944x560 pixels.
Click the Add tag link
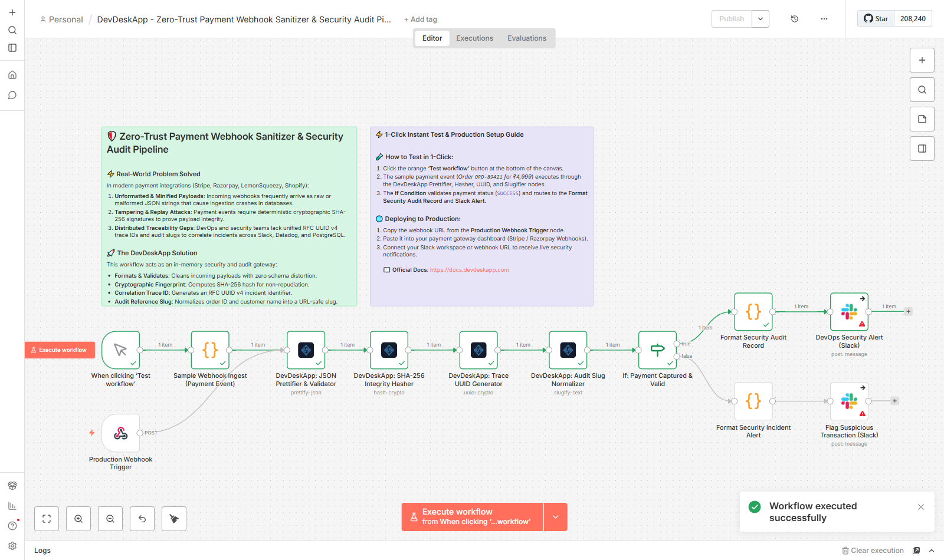[421, 19]
